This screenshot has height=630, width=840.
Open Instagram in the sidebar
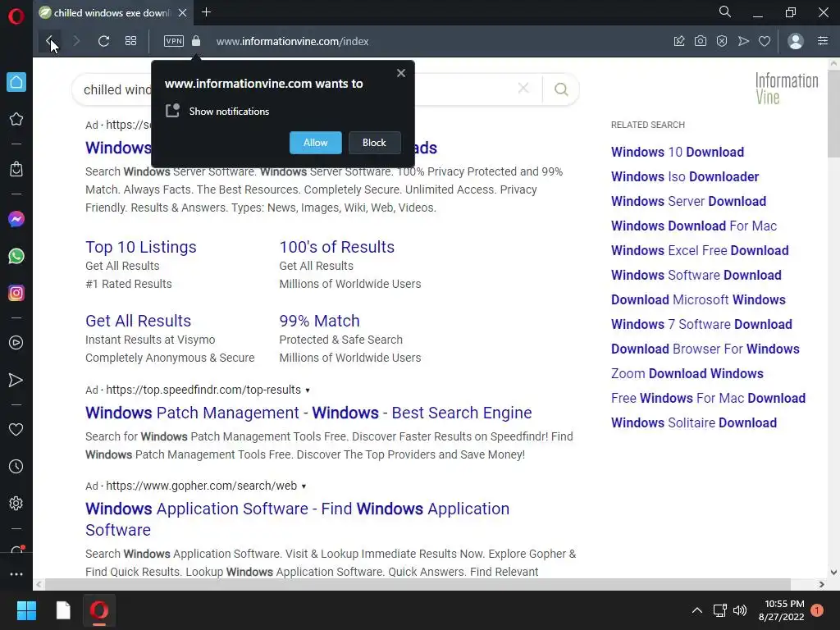click(x=16, y=293)
